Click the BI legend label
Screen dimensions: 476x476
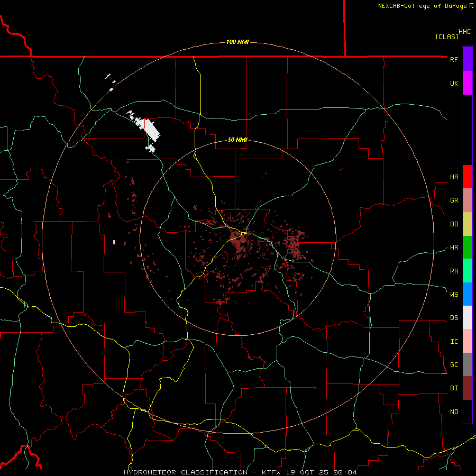point(454,388)
